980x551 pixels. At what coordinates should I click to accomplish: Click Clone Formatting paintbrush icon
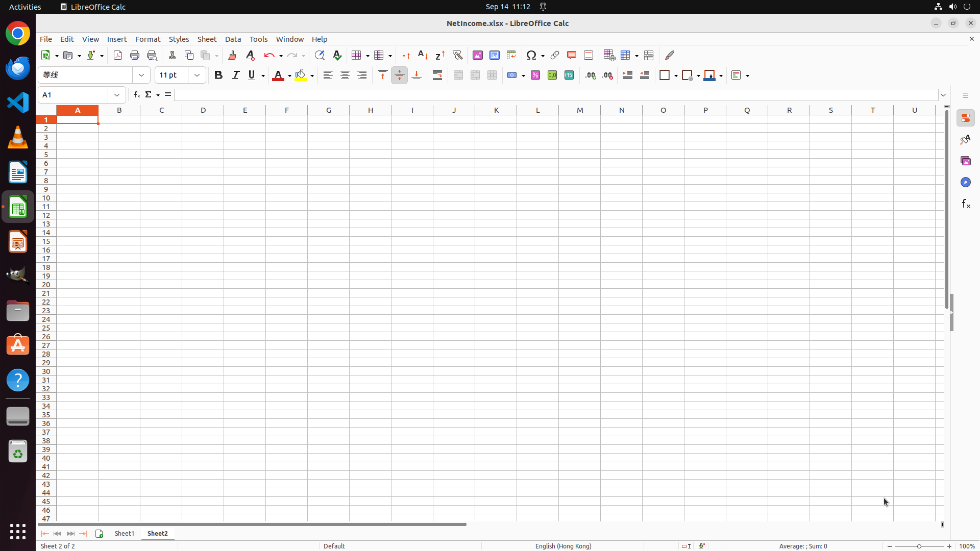pos(232,55)
